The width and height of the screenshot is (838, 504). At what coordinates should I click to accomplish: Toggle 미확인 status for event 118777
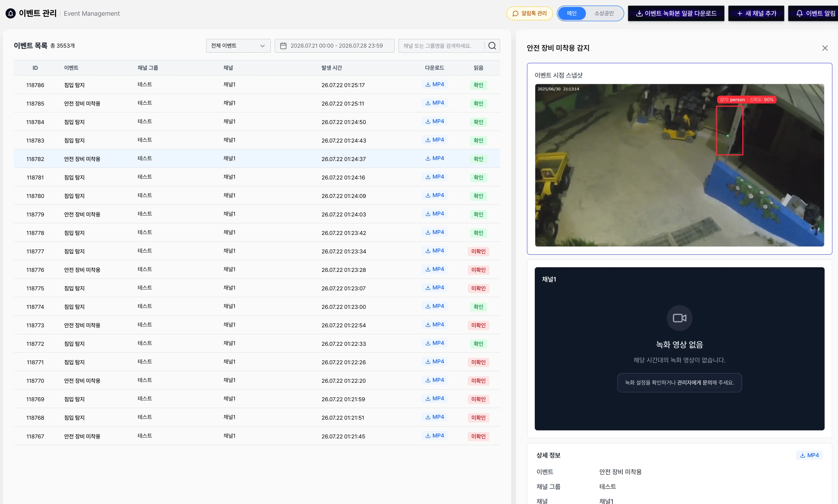point(478,251)
